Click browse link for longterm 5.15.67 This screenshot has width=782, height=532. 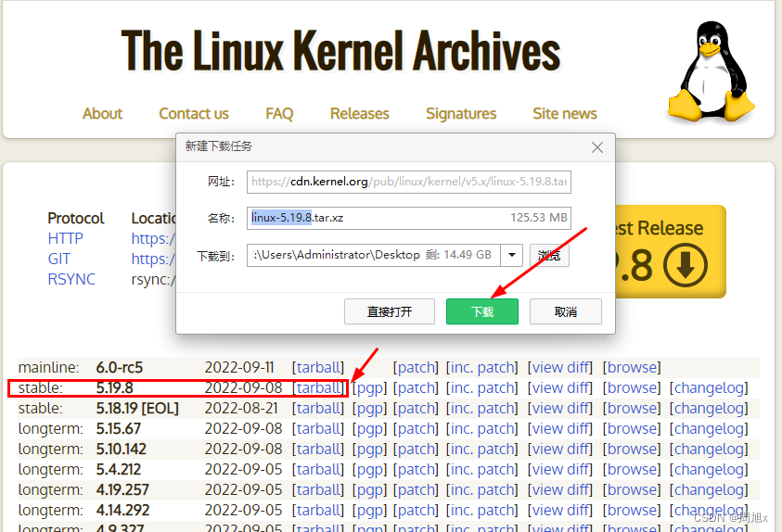(x=632, y=429)
